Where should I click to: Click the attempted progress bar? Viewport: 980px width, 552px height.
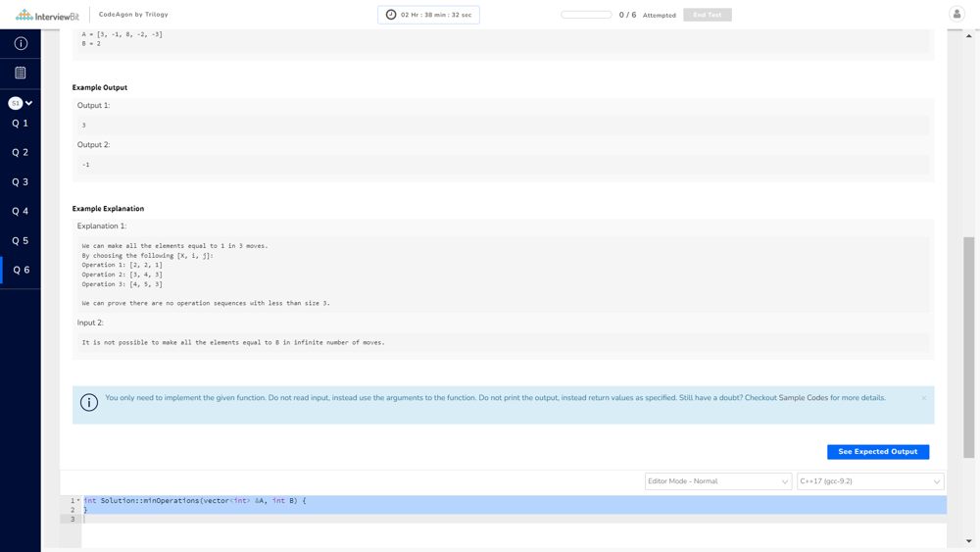click(586, 15)
